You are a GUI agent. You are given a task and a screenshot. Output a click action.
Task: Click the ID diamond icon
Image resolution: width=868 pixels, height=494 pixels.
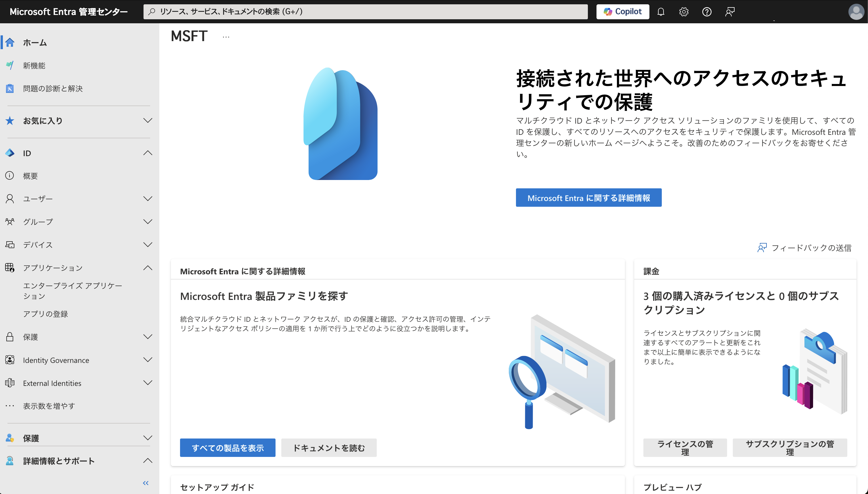(10, 153)
